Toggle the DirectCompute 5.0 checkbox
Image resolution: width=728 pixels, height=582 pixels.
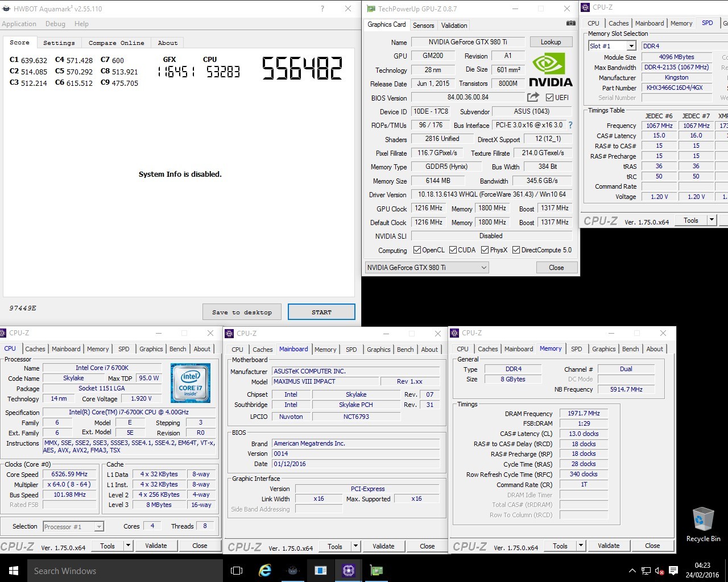[x=516, y=250]
